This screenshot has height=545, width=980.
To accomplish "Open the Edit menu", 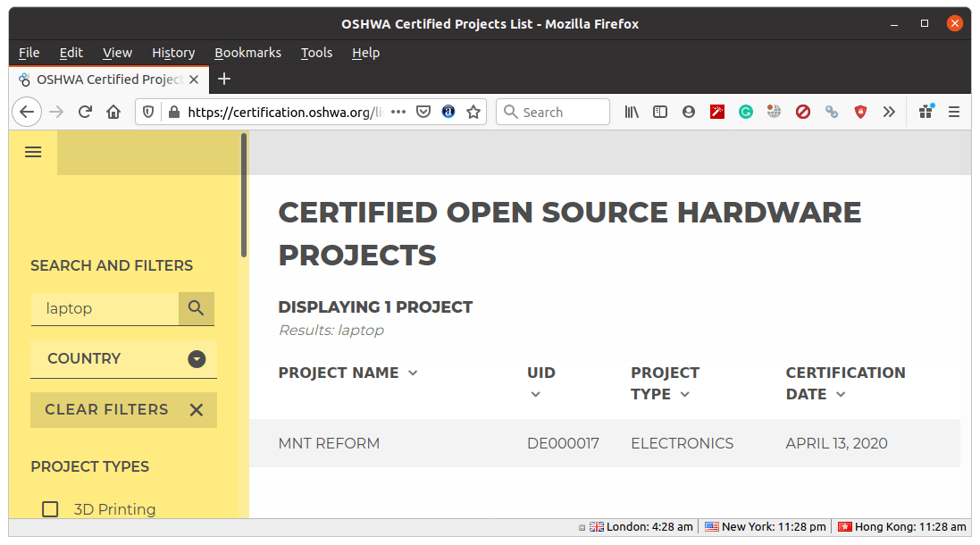I will click(71, 53).
